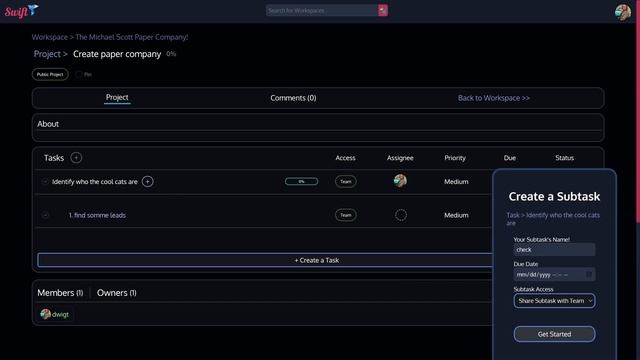The height and width of the screenshot is (360, 640).
Task: Go Back to Workspace
Action: click(493, 98)
